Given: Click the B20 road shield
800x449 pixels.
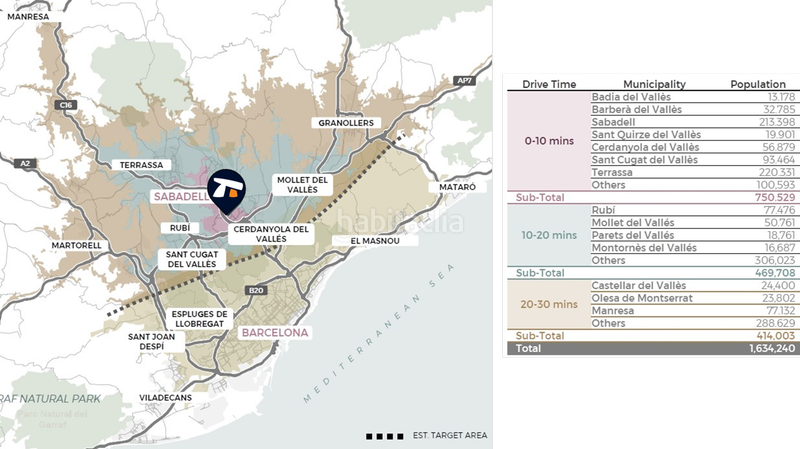Looking at the screenshot, I should pyautogui.click(x=256, y=291).
